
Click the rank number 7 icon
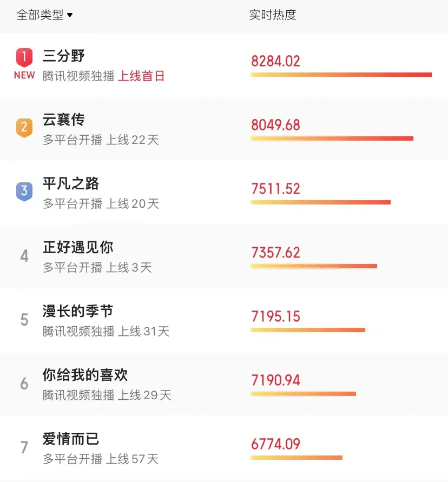[x=24, y=447]
